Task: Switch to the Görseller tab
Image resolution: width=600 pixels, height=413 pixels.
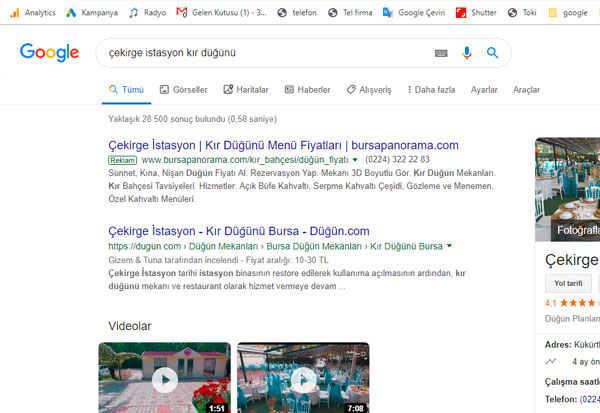Action: pyautogui.click(x=183, y=90)
